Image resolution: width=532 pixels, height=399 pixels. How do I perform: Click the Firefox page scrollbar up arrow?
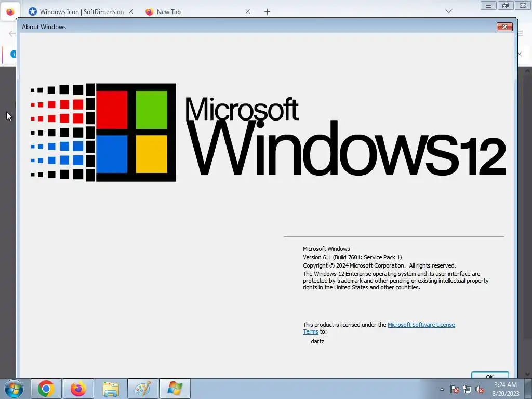(527, 71)
